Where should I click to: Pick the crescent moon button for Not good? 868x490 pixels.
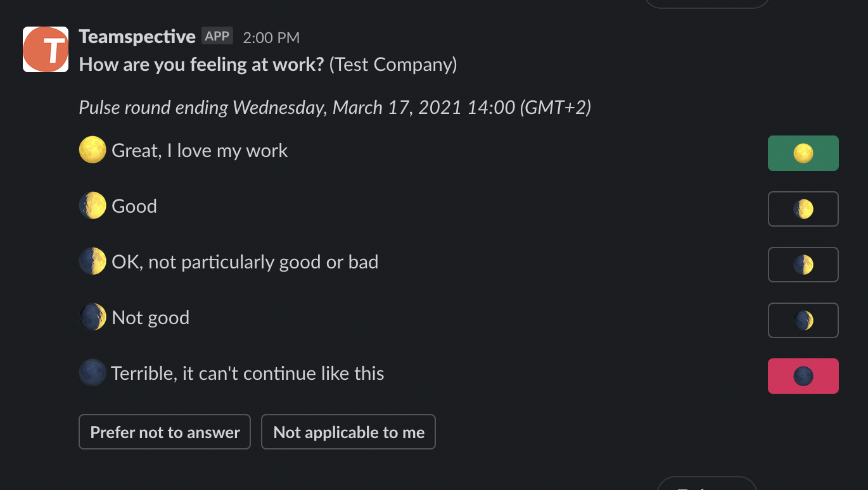coord(803,320)
